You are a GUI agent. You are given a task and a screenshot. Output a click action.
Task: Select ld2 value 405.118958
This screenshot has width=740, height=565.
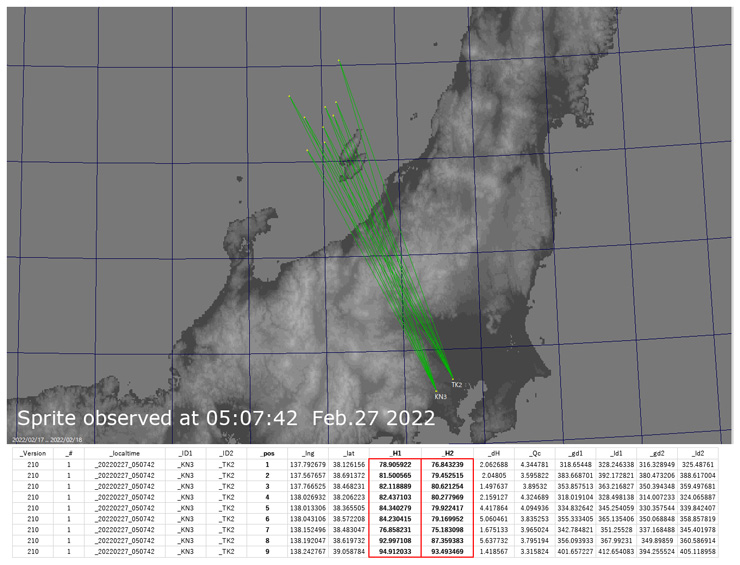[698, 552]
